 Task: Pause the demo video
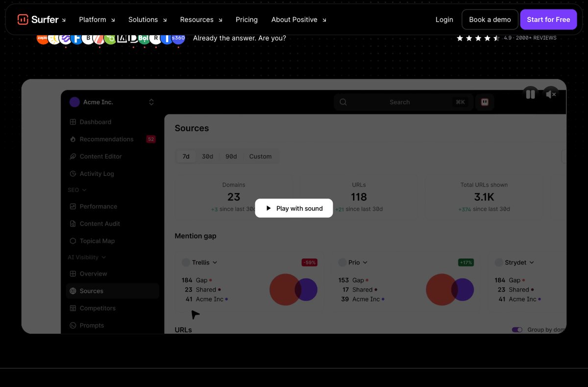tap(530, 94)
